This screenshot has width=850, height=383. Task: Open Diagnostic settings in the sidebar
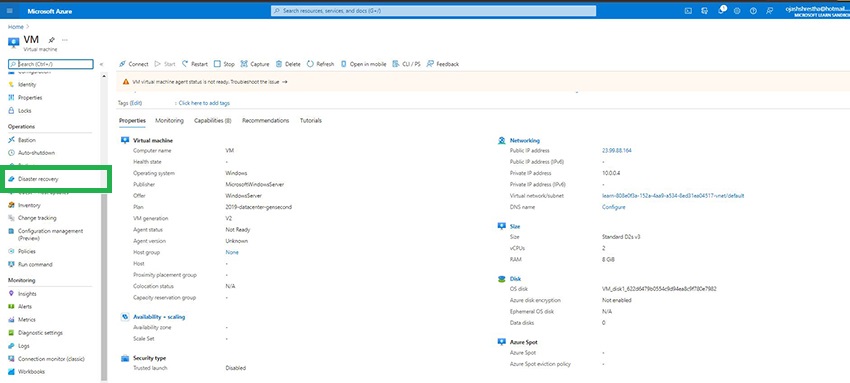(x=40, y=333)
